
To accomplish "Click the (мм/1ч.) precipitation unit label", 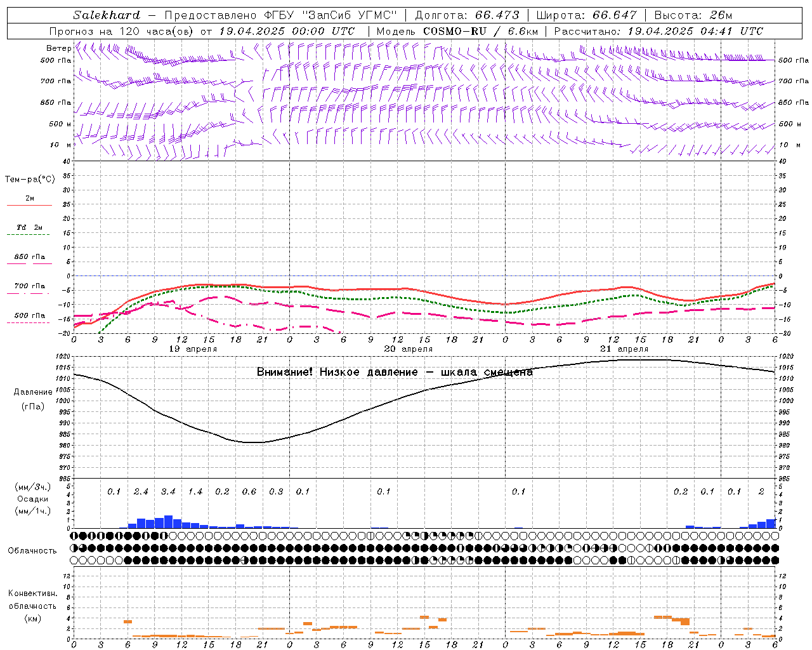I will coord(32,511).
